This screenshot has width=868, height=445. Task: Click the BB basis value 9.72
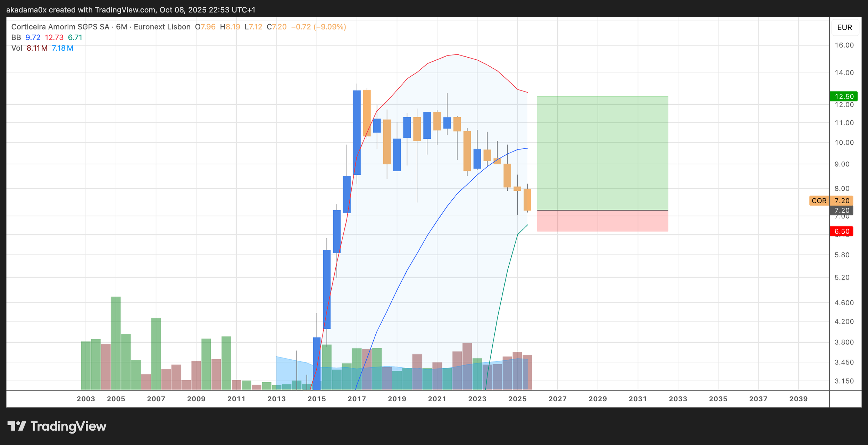click(x=33, y=37)
